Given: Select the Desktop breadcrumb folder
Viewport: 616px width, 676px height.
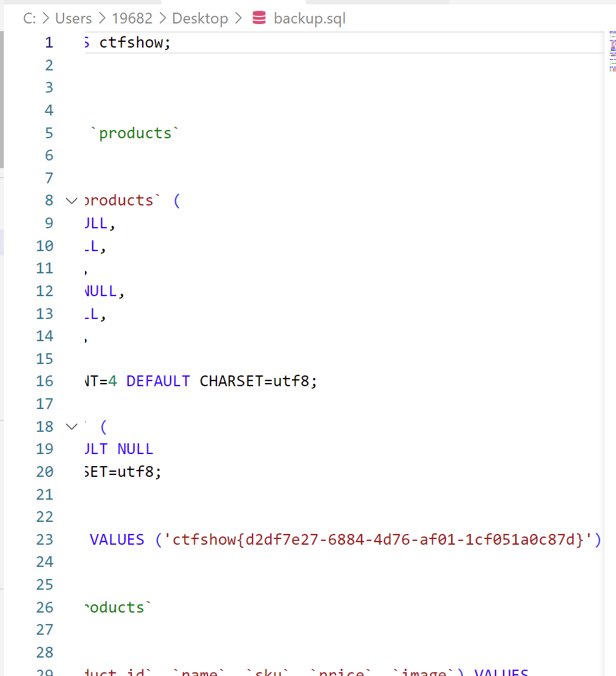Looking at the screenshot, I should point(200,18).
